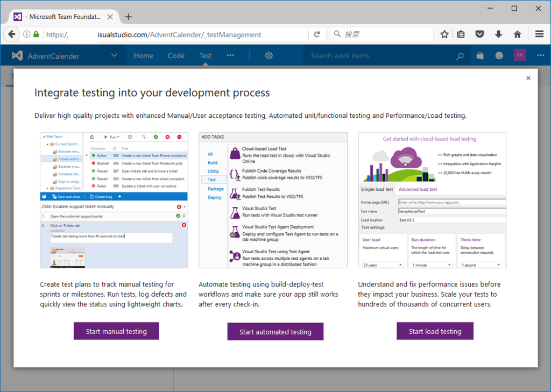This screenshot has width=551, height=392.
Task: Click the Visual Studio tab favicon
Action: tap(18, 17)
